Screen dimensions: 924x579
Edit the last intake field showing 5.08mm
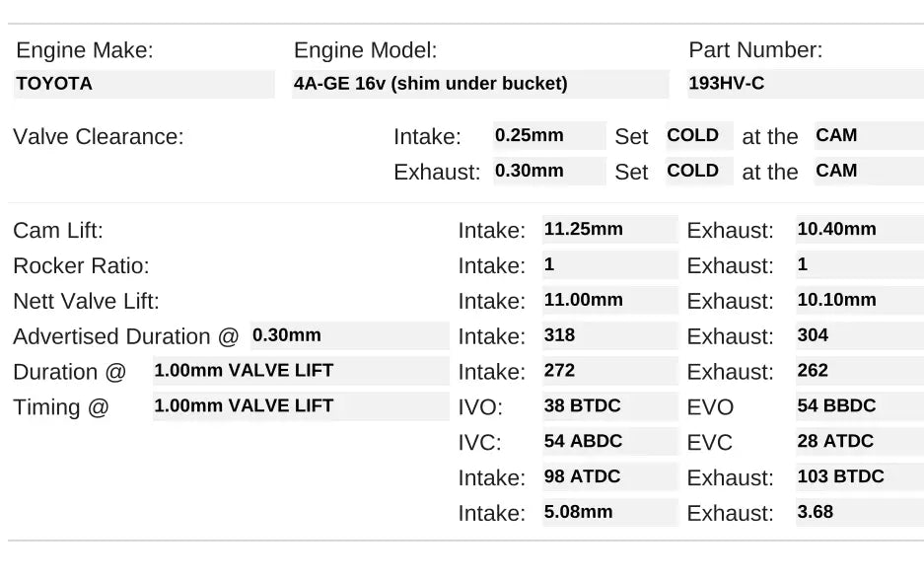click(609, 513)
